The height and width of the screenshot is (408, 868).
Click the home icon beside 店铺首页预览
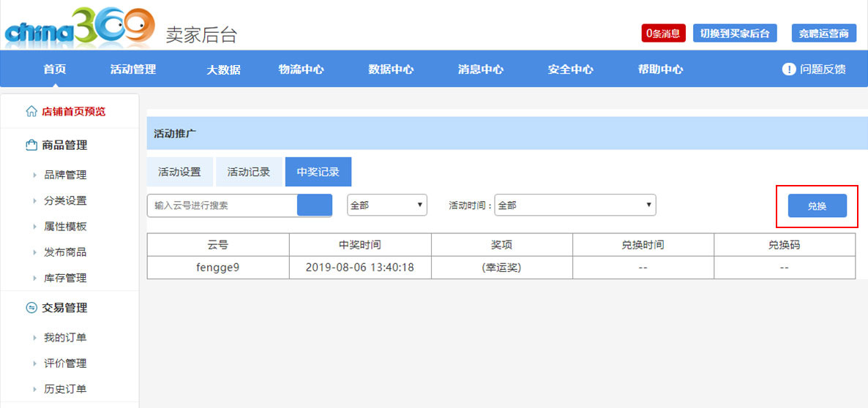click(31, 112)
